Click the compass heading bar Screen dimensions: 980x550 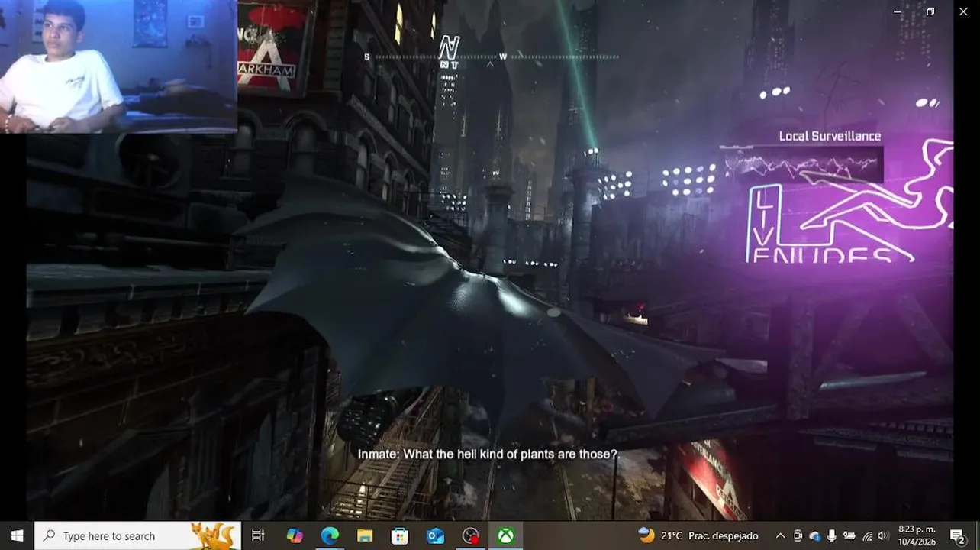coord(493,57)
